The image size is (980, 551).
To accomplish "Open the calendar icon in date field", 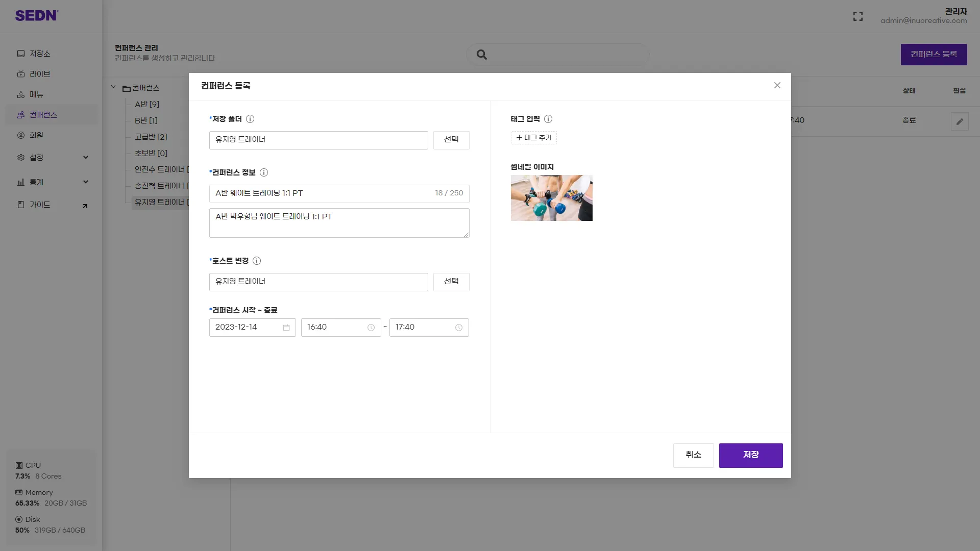I will 286,328.
